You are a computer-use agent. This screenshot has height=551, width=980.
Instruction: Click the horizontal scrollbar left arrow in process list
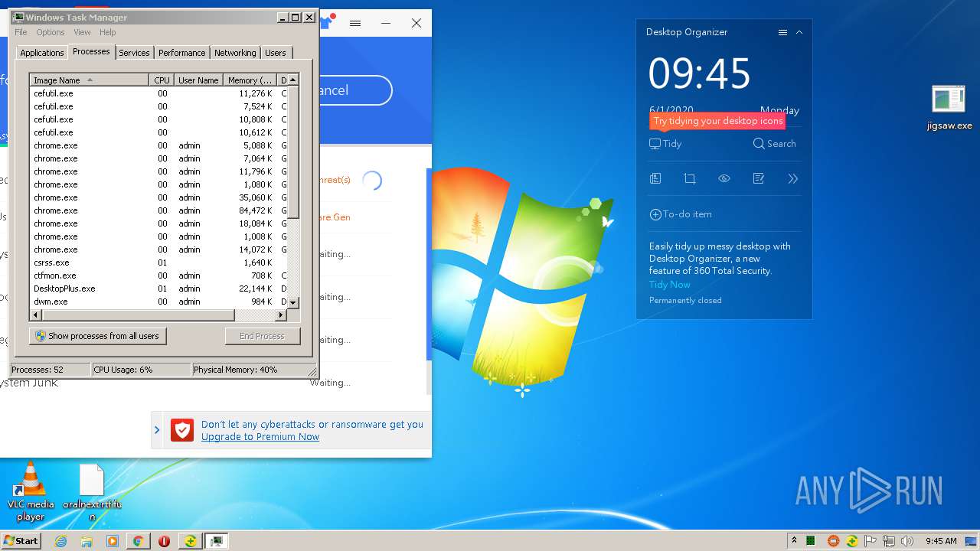[36, 315]
